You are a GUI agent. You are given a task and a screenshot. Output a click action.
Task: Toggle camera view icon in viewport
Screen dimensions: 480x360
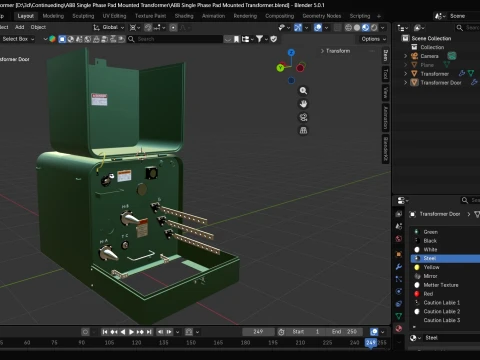(x=303, y=117)
